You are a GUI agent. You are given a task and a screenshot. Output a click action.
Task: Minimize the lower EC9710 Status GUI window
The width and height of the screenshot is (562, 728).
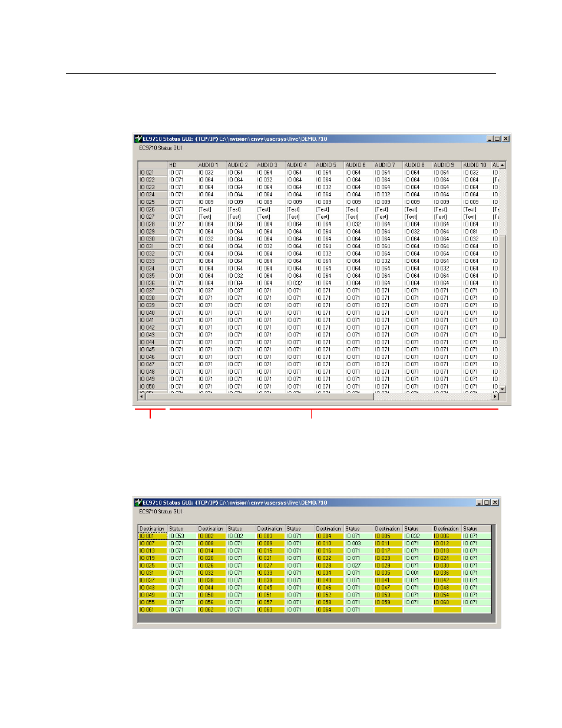[x=480, y=503]
